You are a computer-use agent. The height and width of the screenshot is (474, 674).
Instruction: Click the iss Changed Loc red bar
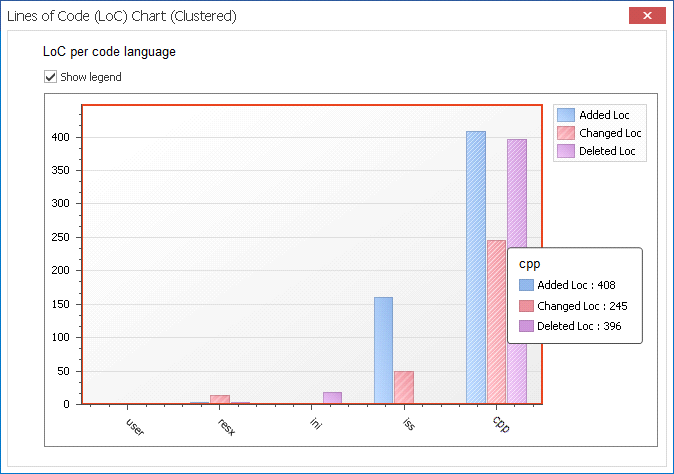[403, 387]
